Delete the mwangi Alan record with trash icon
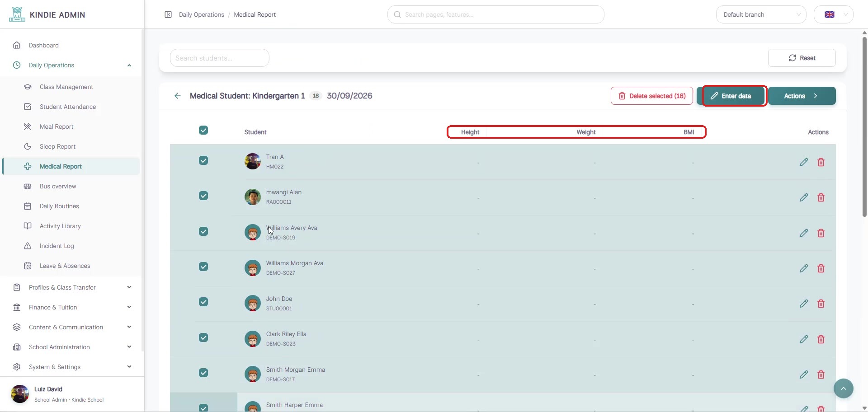Screen dimensions: 868x412 (x=821, y=197)
